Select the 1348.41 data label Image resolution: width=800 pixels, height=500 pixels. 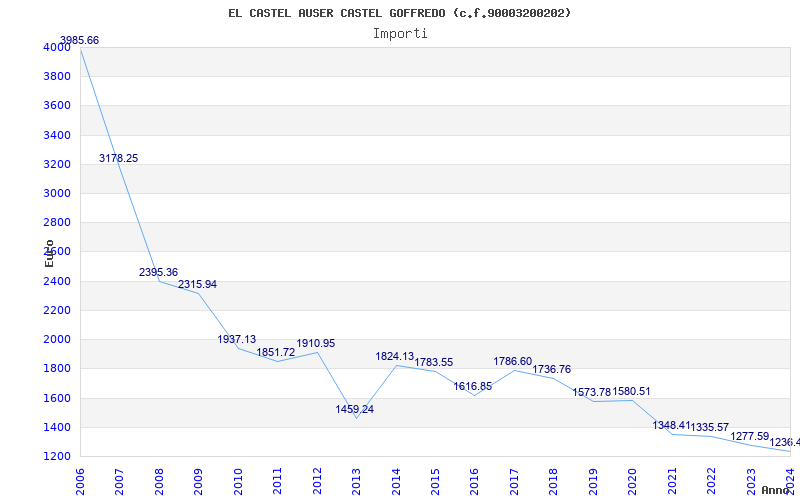[671, 425]
